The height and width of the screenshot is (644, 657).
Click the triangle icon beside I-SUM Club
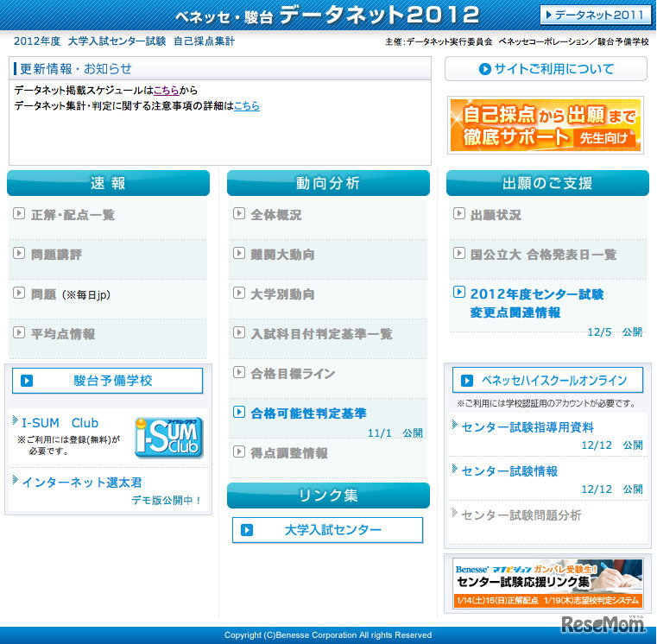[16, 420]
